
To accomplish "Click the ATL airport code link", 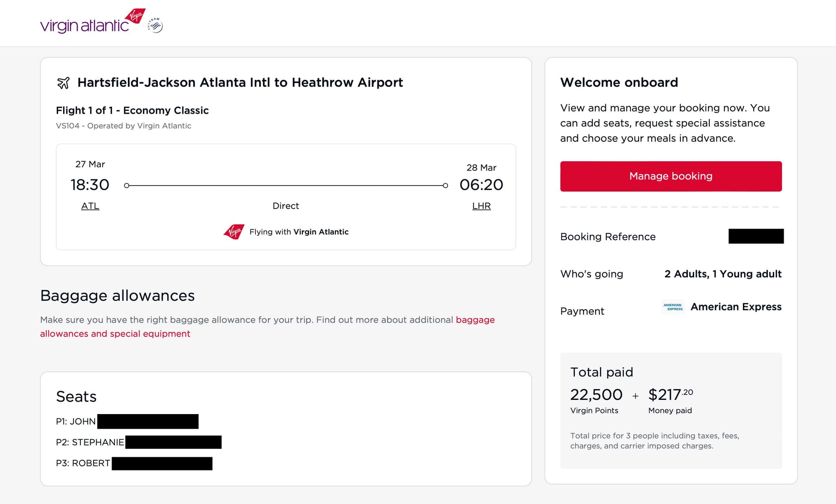I will point(90,206).
